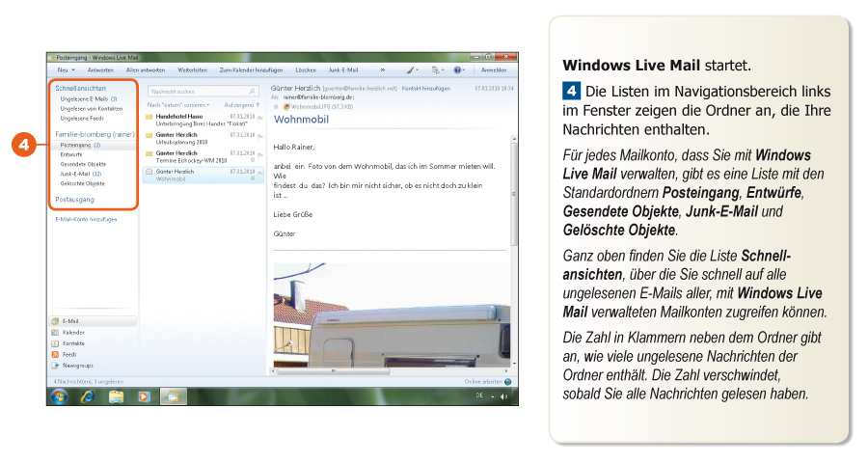This screenshot has width=868, height=463.
Task: Launch Internet Explorer from the taskbar
Action: click(x=88, y=396)
